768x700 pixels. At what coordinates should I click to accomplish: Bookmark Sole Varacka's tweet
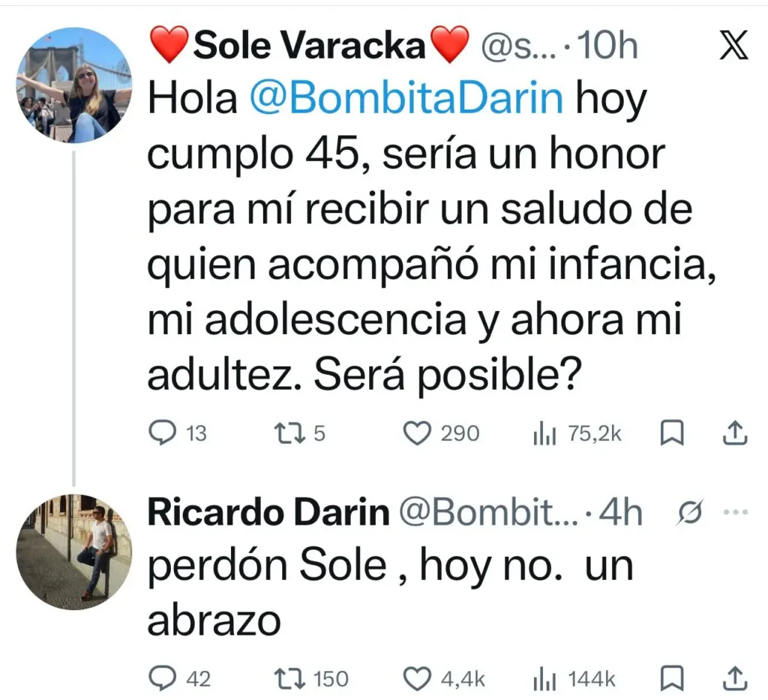670,433
